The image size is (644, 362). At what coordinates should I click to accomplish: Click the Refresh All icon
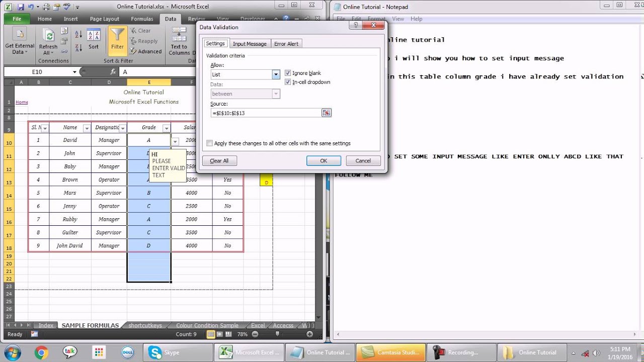pos(49,35)
